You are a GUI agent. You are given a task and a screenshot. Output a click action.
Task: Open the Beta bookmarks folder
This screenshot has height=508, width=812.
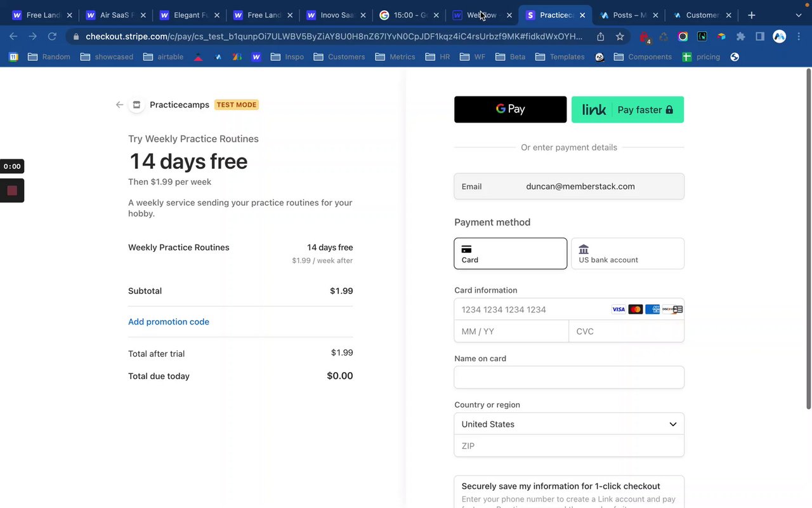coord(511,57)
